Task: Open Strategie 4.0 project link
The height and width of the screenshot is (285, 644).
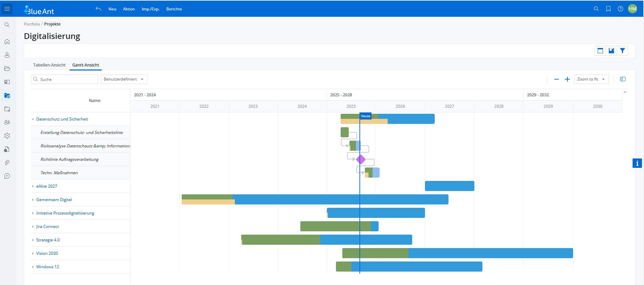Action: [48, 240]
